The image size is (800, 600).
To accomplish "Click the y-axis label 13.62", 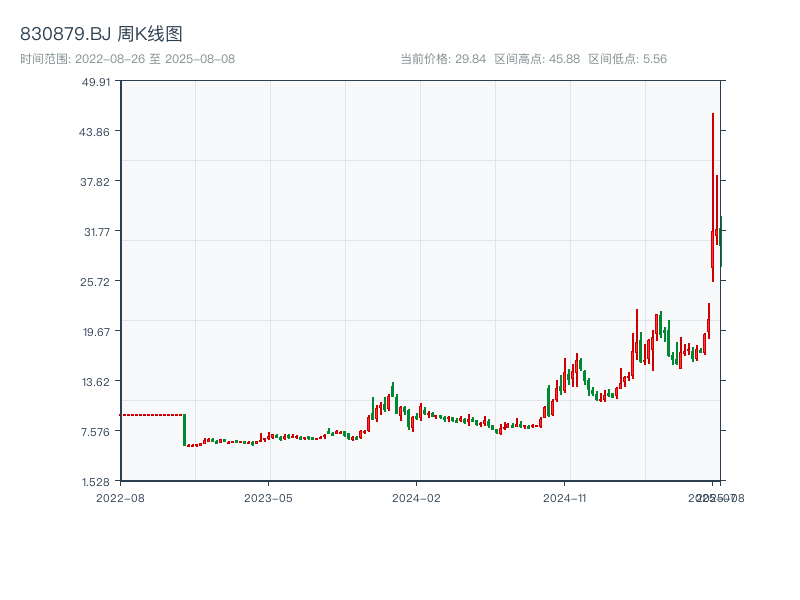I will (96, 382).
